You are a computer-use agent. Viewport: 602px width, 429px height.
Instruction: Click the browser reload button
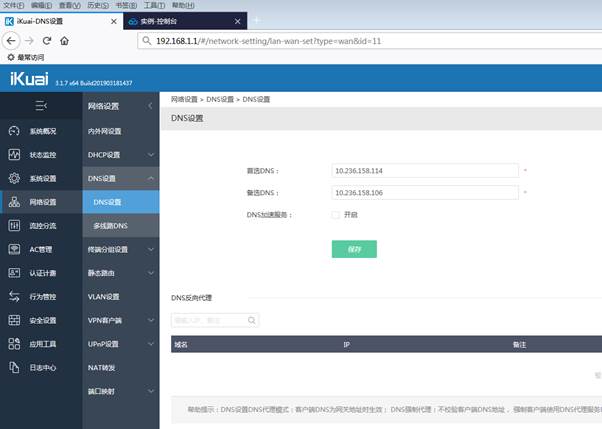click(44, 40)
